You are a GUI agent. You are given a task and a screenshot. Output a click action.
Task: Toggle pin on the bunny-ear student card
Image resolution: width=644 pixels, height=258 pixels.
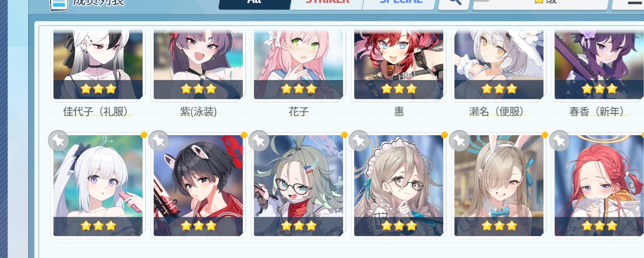pyautogui.click(x=459, y=141)
